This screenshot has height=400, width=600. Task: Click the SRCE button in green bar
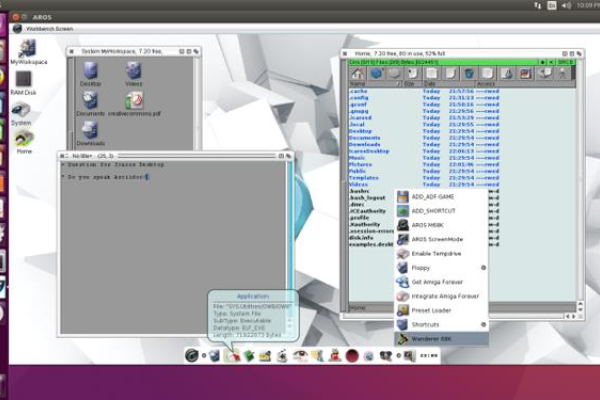click(x=565, y=62)
